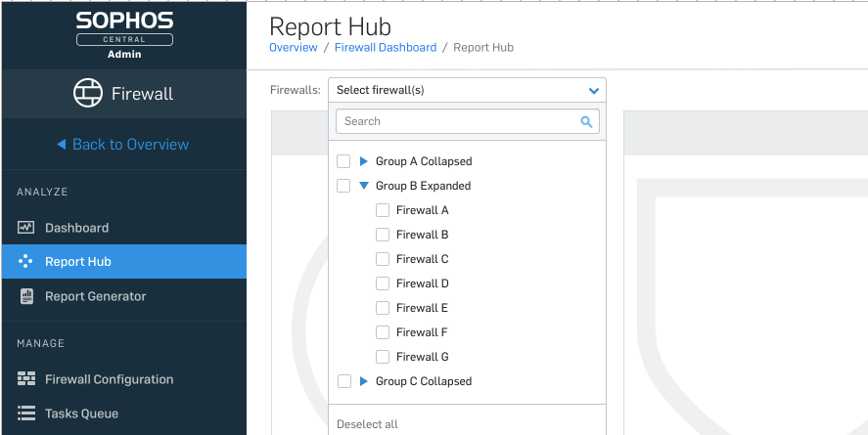Check the Firewall E checkbox
The width and height of the screenshot is (868, 435).
(x=383, y=308)
